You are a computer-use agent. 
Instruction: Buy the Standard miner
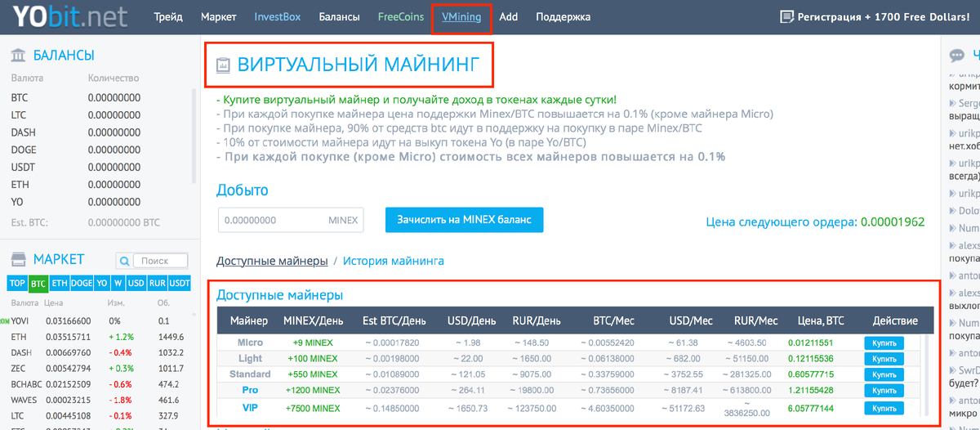884,374
